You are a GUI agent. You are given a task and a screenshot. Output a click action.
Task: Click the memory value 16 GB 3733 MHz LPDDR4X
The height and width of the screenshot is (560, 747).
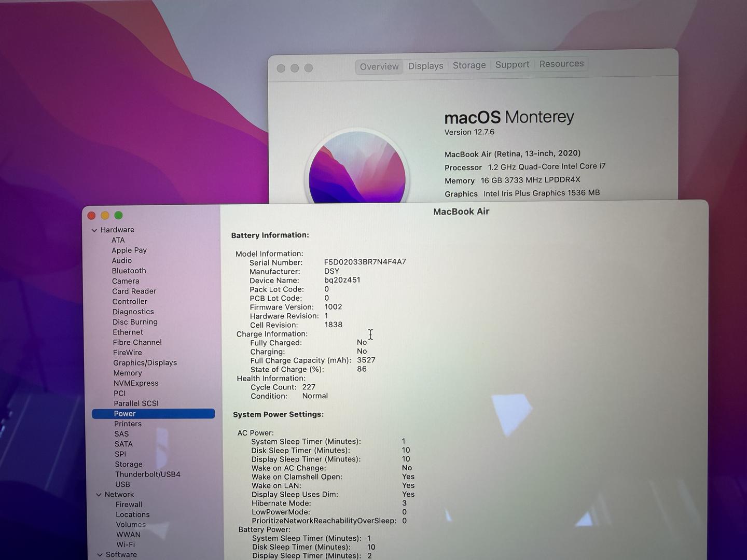tap(531, 180)
